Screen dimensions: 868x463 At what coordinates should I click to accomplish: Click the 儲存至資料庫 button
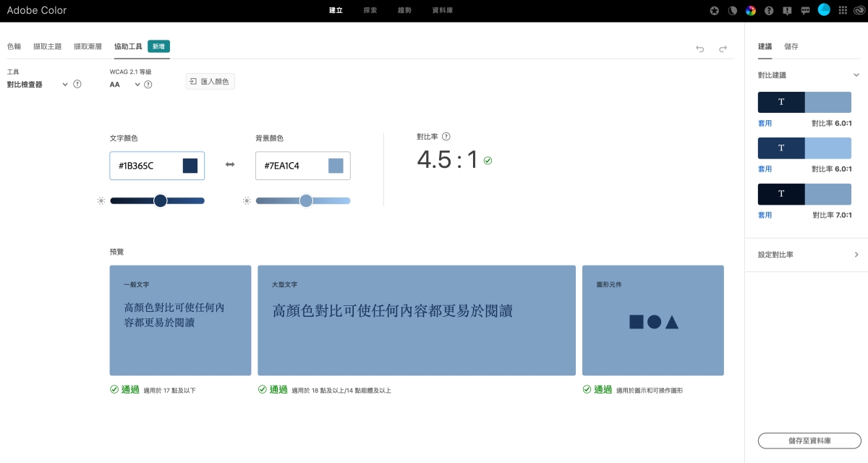809,441
